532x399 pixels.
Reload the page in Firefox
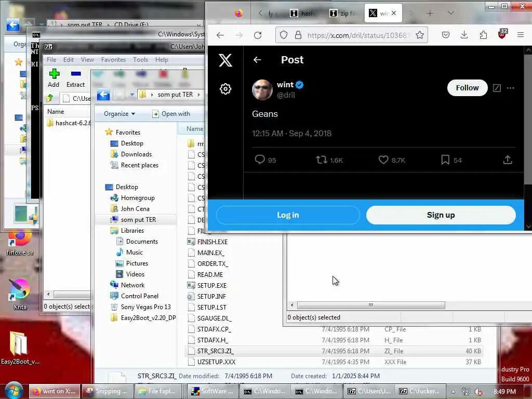(258, 35)
